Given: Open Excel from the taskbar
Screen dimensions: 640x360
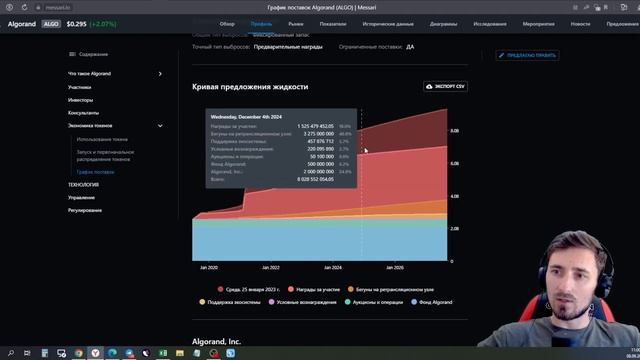Looking at the screenshot, I should (x=163, y=353).
